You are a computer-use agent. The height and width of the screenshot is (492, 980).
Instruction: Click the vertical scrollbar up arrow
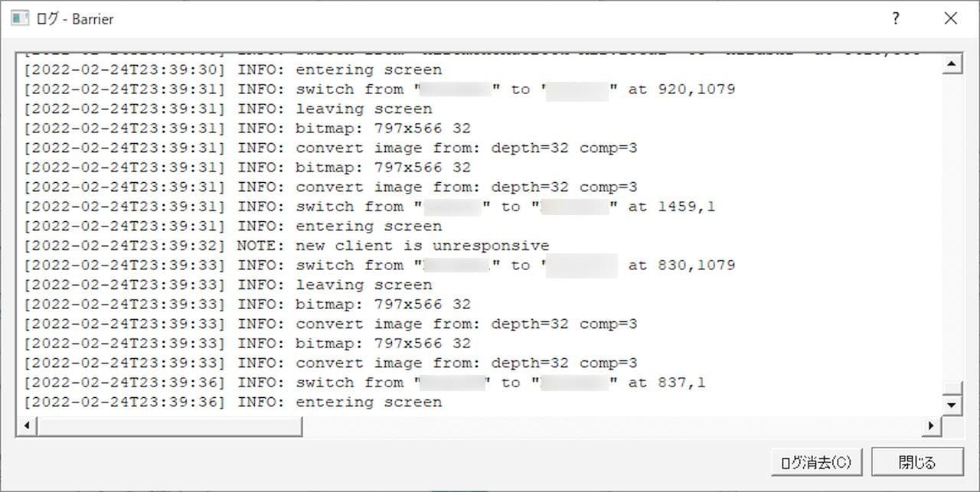tap(952, 64)
